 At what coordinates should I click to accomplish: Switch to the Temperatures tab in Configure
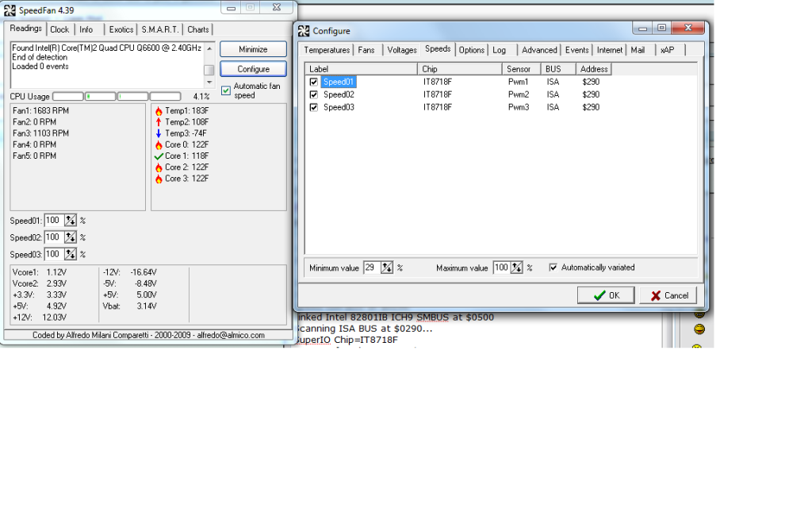[x=327, y=50]
